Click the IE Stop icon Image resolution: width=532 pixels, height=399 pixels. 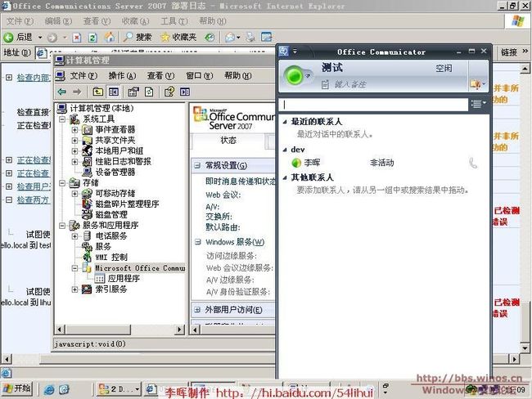77,38
